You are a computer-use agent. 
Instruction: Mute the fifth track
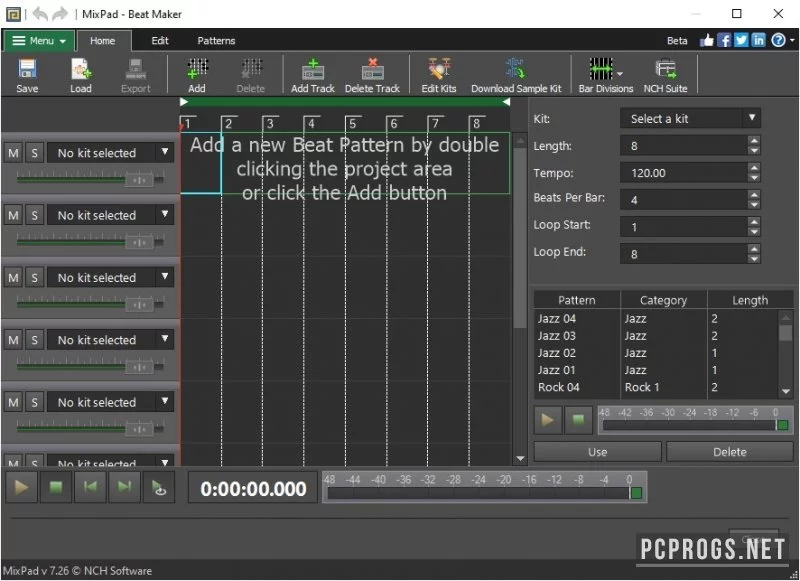13,402
